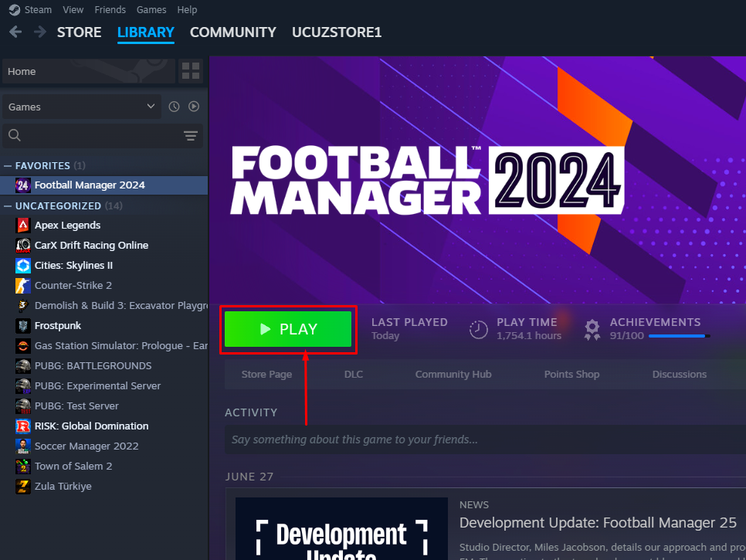Select Football Manager 2024 in favorites
The image size is (746, 560).
(x=104, y=185)
